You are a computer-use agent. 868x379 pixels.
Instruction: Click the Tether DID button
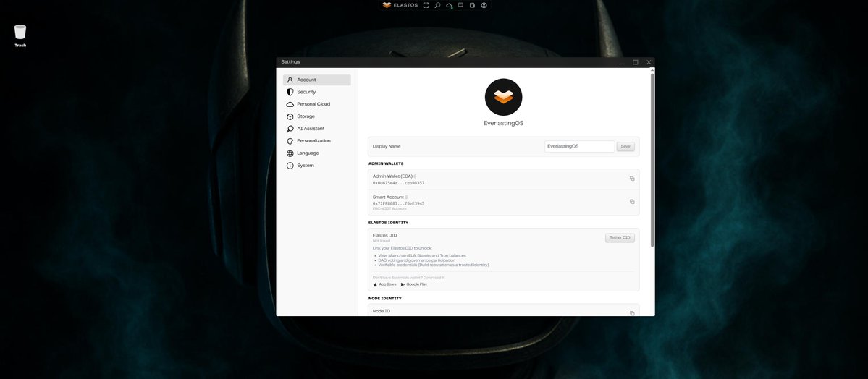pos(620,238)
